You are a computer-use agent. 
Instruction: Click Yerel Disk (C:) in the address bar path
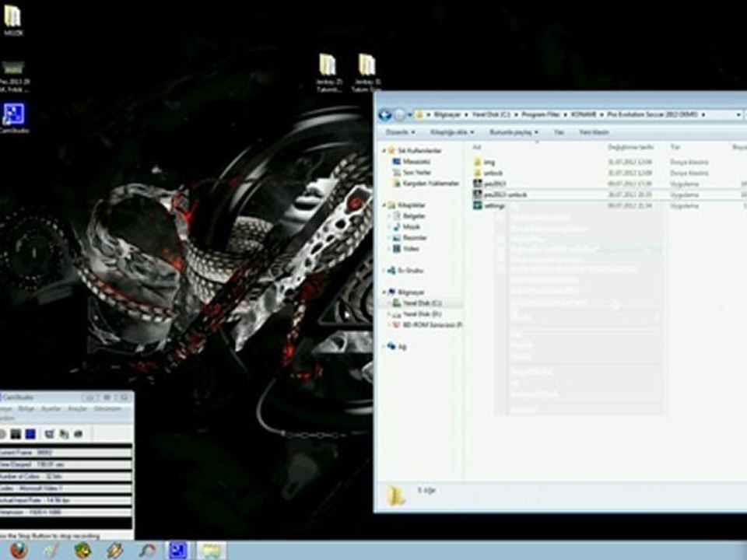(x=491, y=115)
